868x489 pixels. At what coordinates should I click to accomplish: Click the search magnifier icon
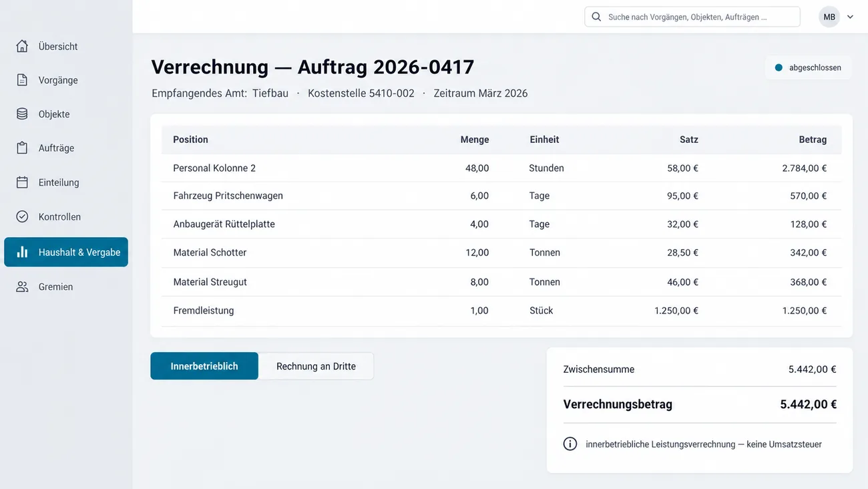[x=596, y=17]
